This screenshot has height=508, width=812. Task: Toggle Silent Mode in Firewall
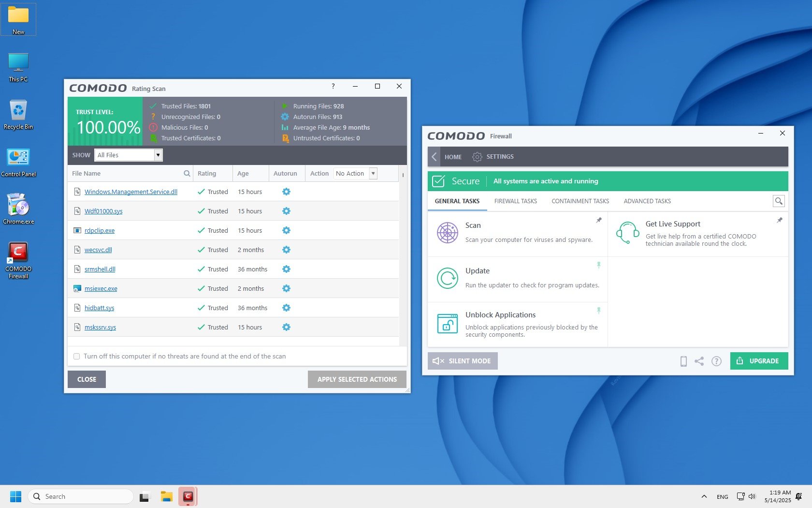pos(463,361)
